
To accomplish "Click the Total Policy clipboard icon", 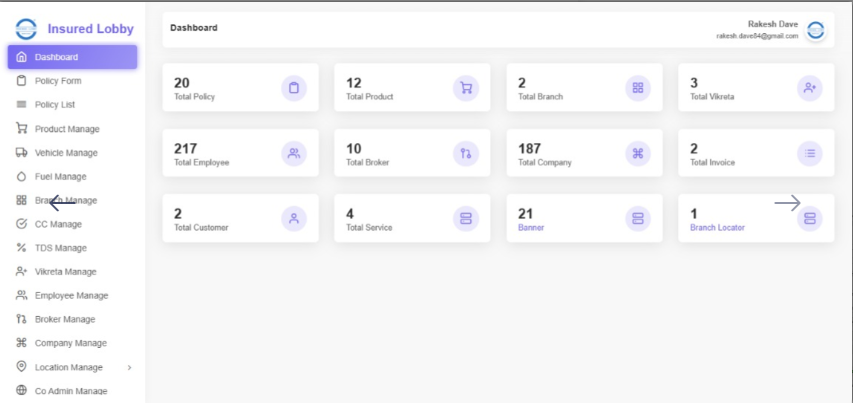I will 294,88.
